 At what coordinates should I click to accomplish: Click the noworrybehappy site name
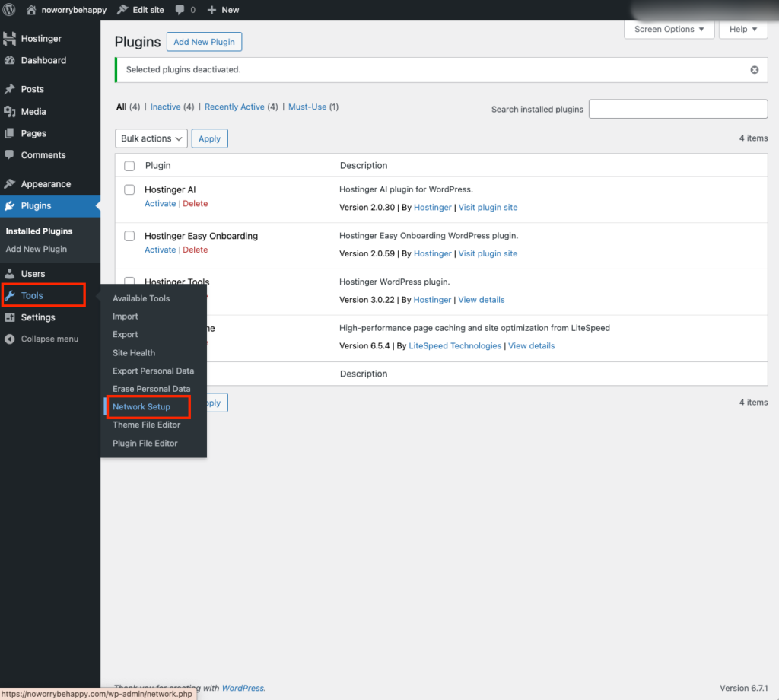pos(74,10)
